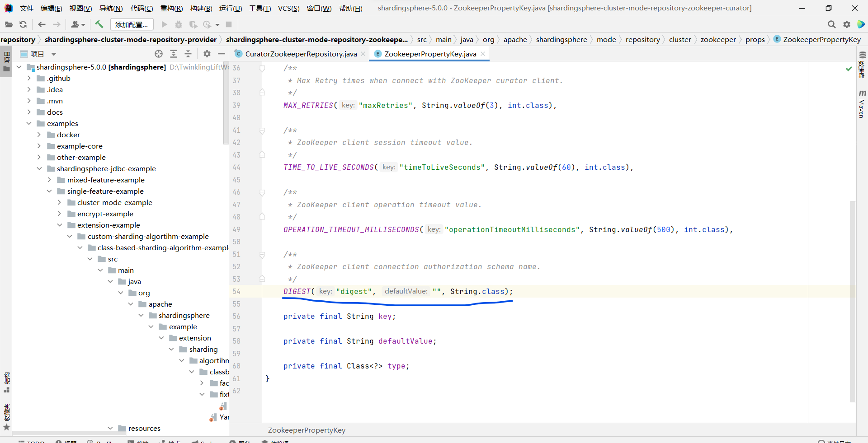Click the zookeeper breadcrumb
The width and height of the screenshot is (868, 443).
[x=718, y=39]
